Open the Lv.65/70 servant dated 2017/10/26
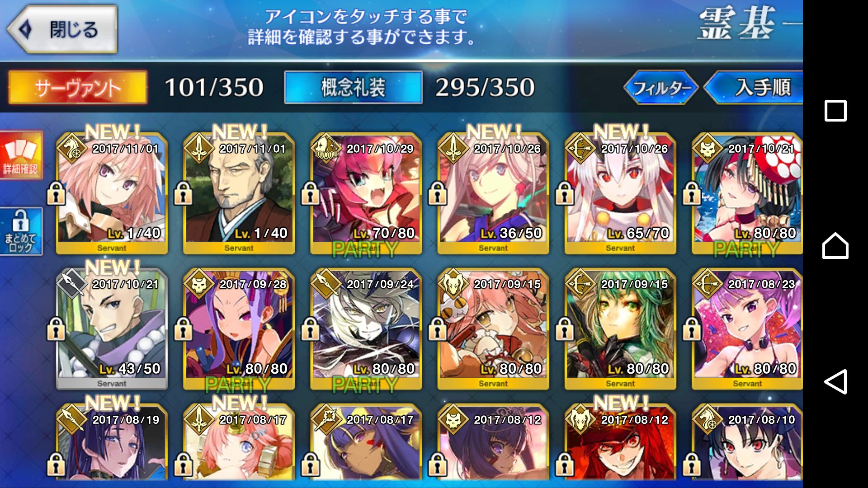868x488 pixels. [x=620, y=193]
